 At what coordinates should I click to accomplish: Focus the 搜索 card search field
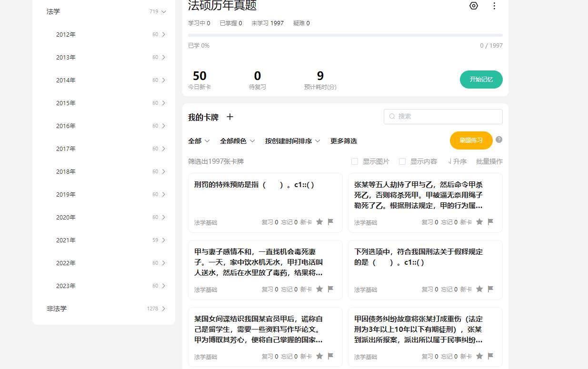(443, 116)
